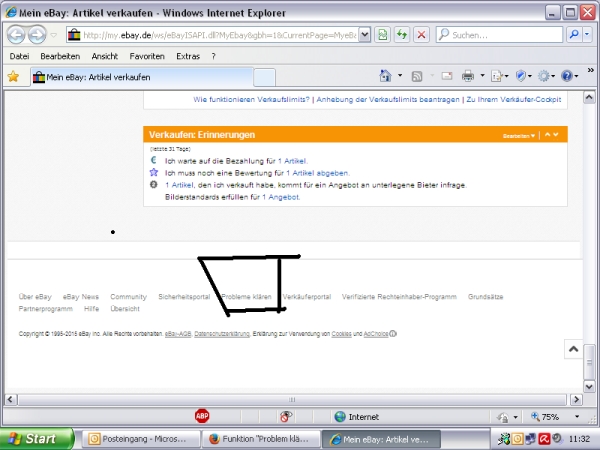Open the Bearbeiten menu
Image resolution: width=600 pixels, height=450 pixels.
tap(60, 56)
